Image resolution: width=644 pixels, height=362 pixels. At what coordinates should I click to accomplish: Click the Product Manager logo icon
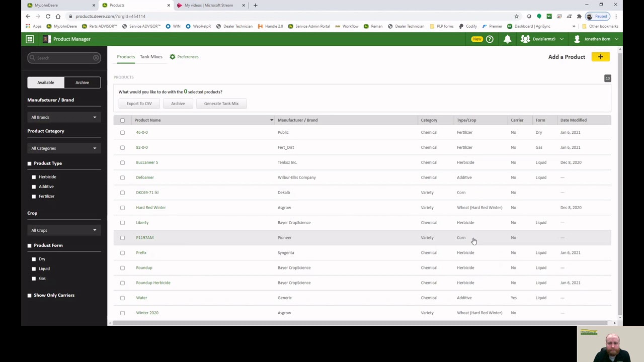(x=46, y=39)
